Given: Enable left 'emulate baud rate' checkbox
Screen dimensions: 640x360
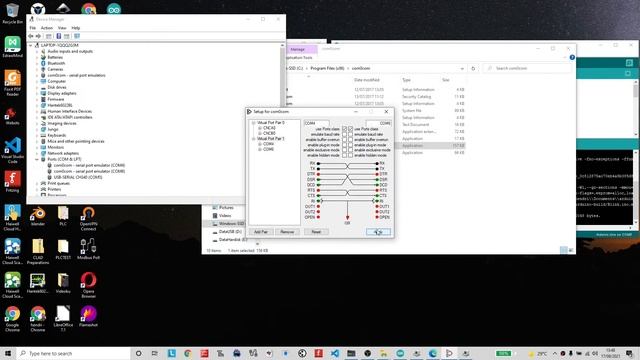Looking at the screenshot, I should (x=344, y=134).
